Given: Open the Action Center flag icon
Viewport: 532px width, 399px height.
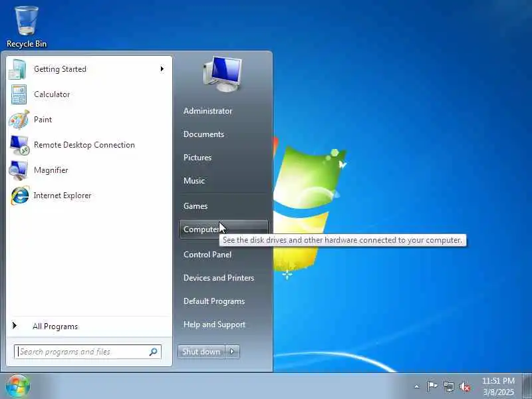Looking at the screenshot, I should [x=432, y=386].
